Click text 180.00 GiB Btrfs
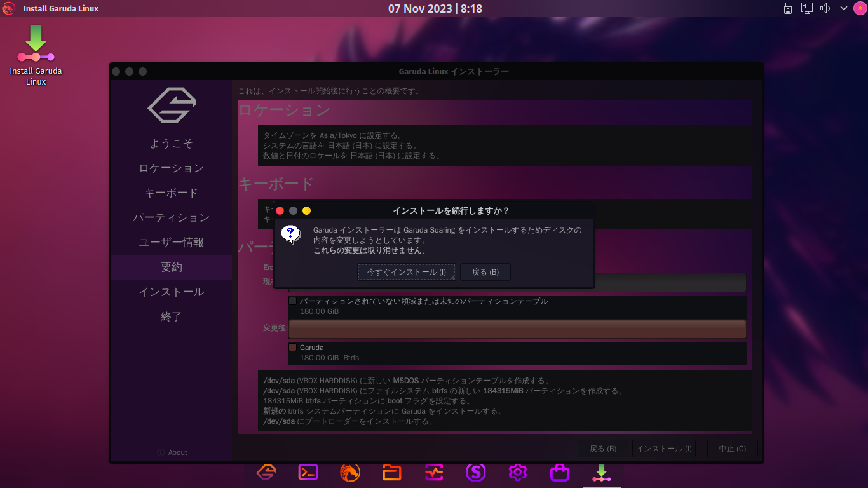This screenshot has height=488, width=868. [330, 358]
